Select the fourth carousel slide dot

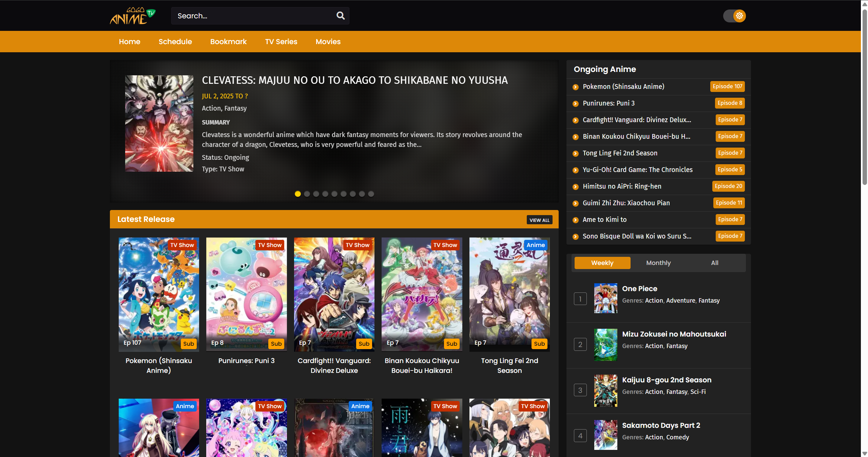pyautogui.click(x=325, y=194)
